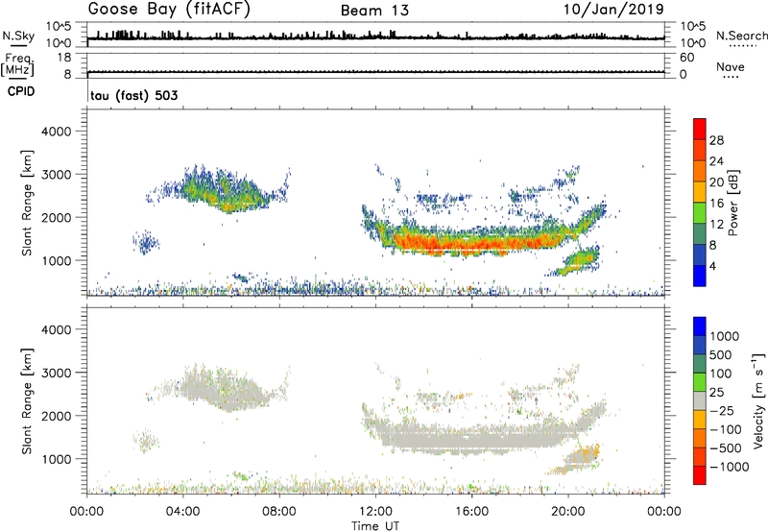Click the "60" Nave tick label
Viewport: 768px width, 532px height.
click(687, 58)
